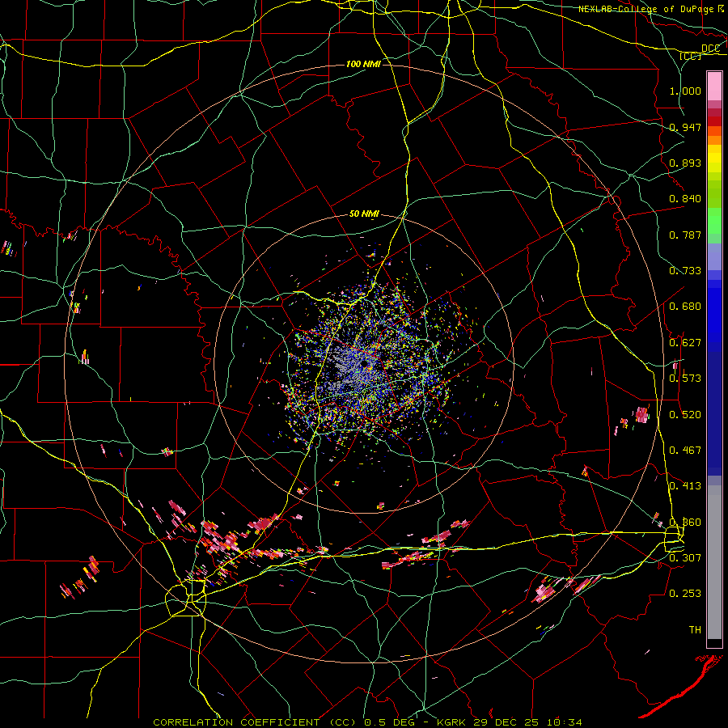
Task: Click the 0.520 legend value
Action: pyautogui.click(x=685, y=415)
